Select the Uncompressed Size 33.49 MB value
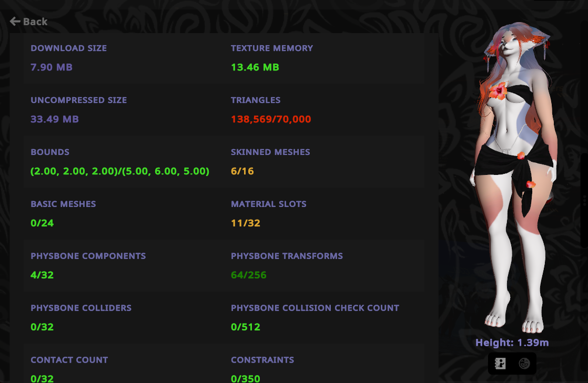Image resolution: width=588 pixels, height=383 pixels. point(55,119)
